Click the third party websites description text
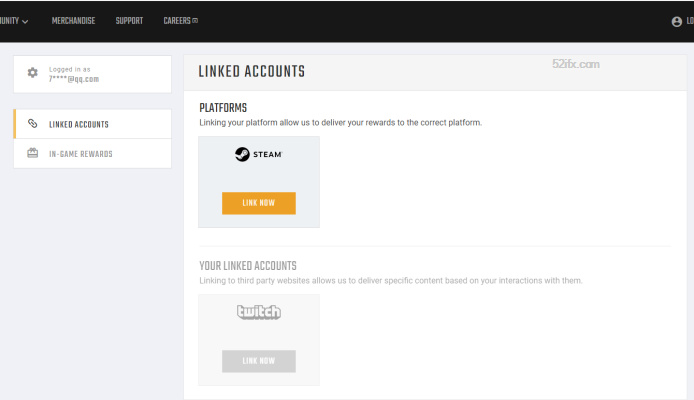The image size is (694, 400). pyautogui.click(x=391, y=281)
